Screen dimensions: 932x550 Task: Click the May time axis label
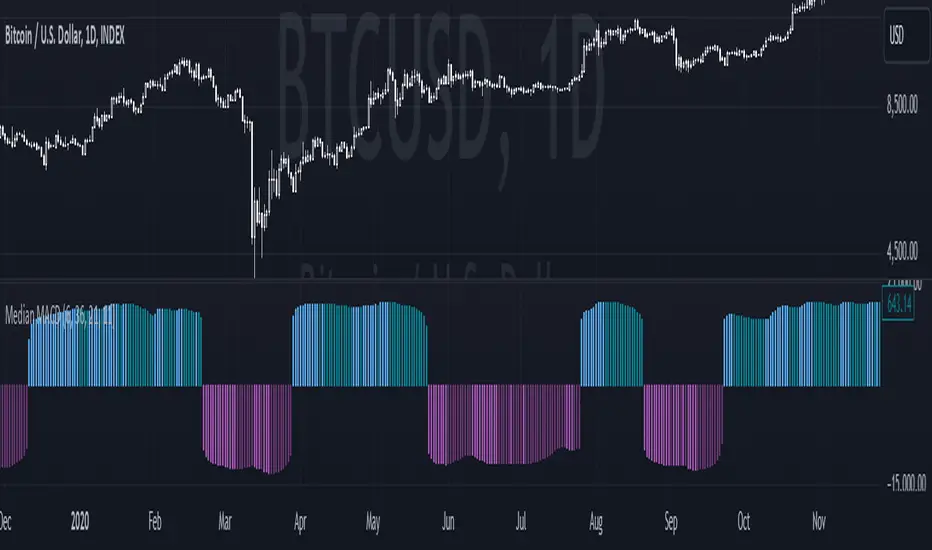(373, 522)
